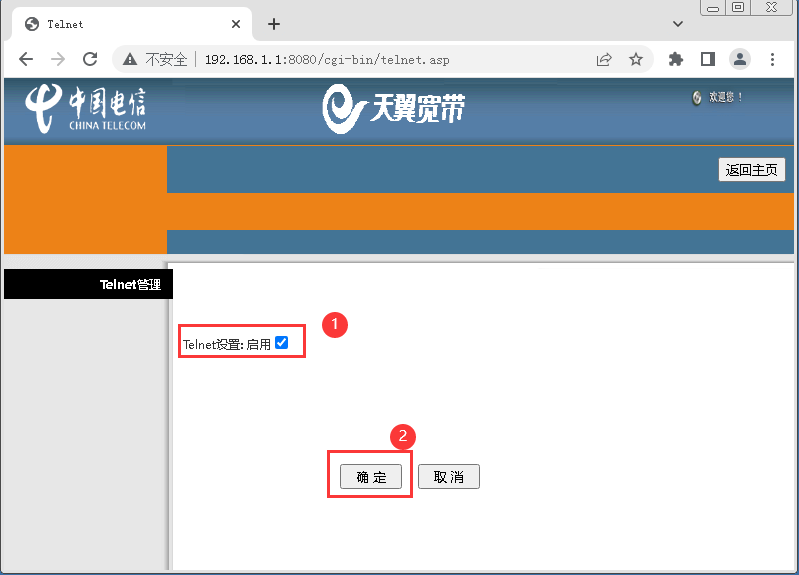The image size is (799, 575).
Task: Click the 不安全 label in address bar
Action: click(x=166, y=60)
